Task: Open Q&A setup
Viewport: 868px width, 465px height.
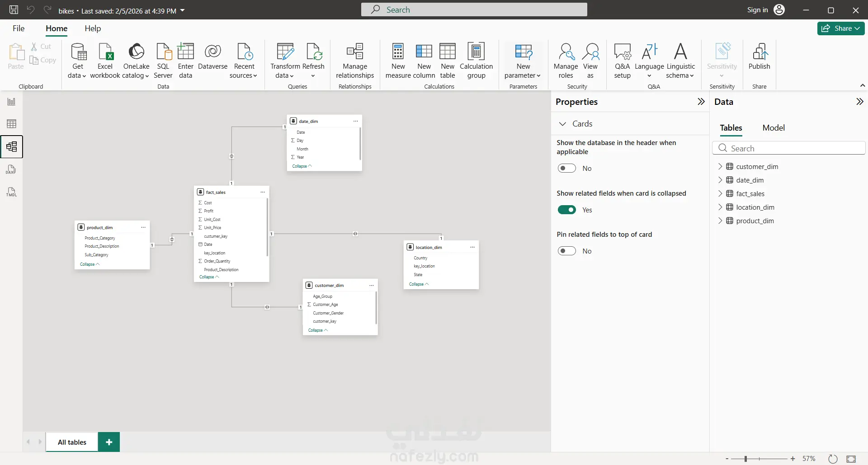Action: tap(622, 61)
